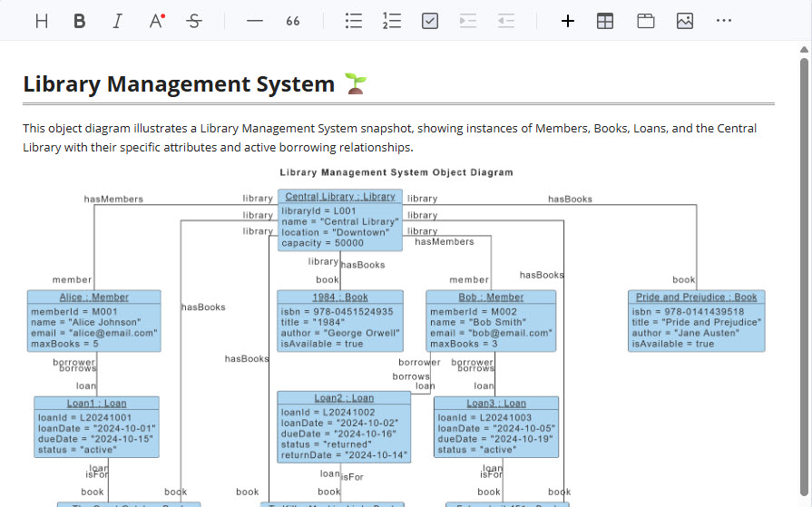812x507 pixels.
Task: Increase indent of list item
Action: coord(467,21)
